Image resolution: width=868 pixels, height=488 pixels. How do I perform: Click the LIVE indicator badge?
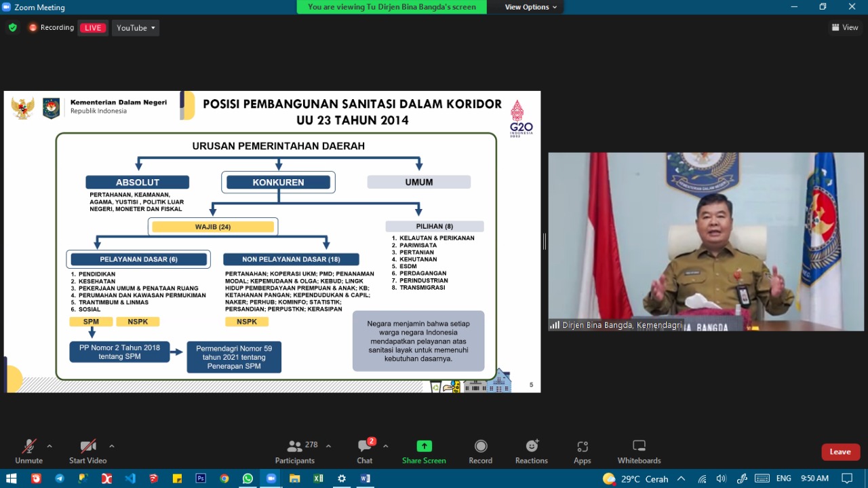(x=93, y=28)
